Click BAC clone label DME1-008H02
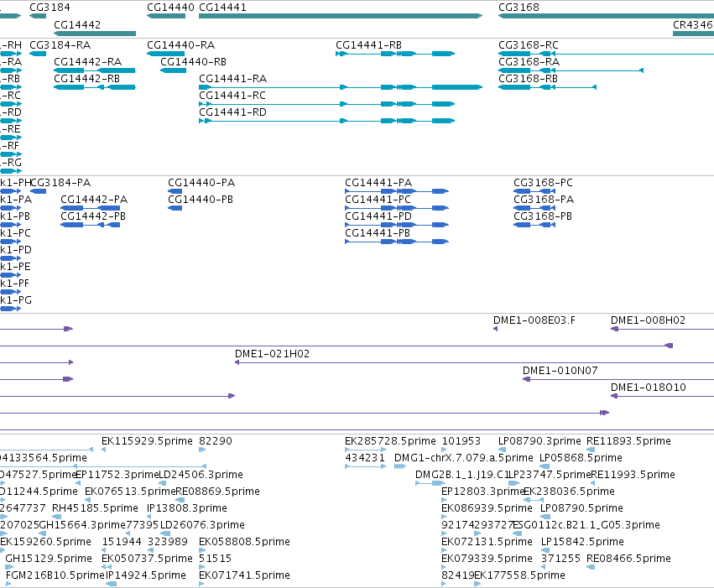Viewport: 714px width, 588px height. pyautogui.click(x=648, y=320)
